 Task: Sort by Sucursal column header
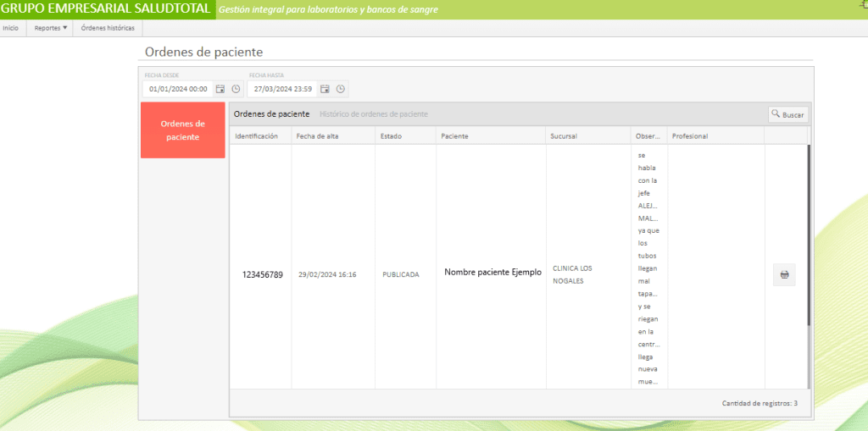[x=564, y=136]
